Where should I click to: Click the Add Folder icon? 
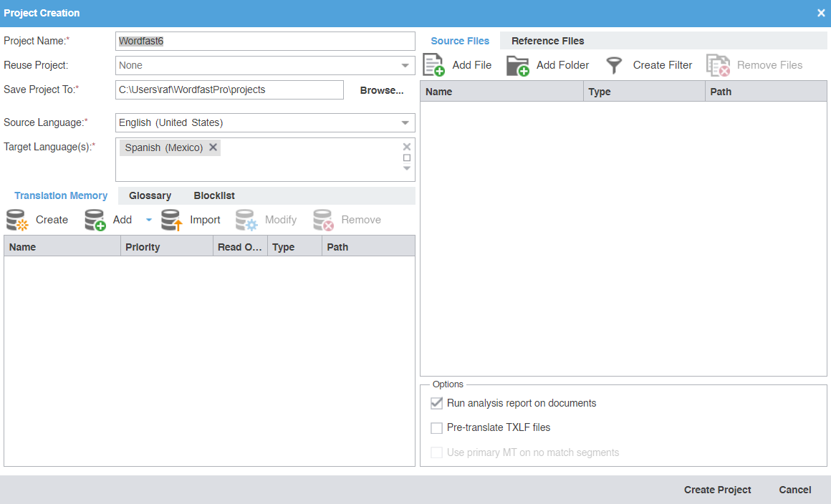(x=517, y=64)
